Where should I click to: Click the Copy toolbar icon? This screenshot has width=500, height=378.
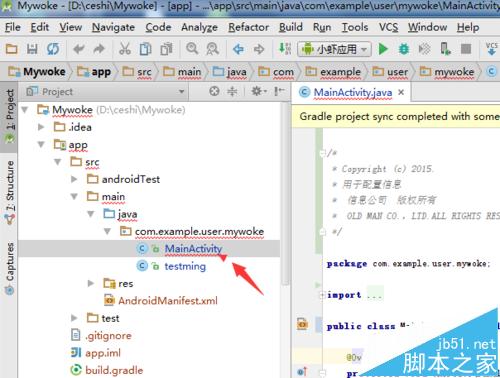pyautogui.click(x=145, y=49)
